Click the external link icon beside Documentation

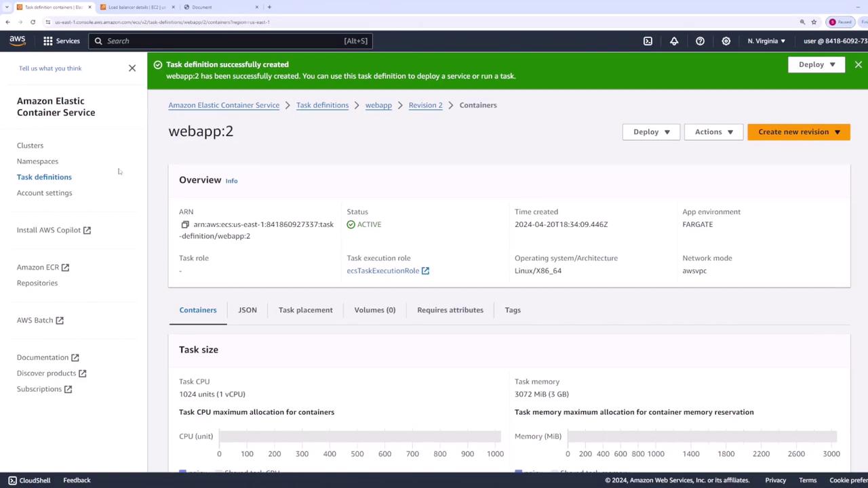[75, 358]
